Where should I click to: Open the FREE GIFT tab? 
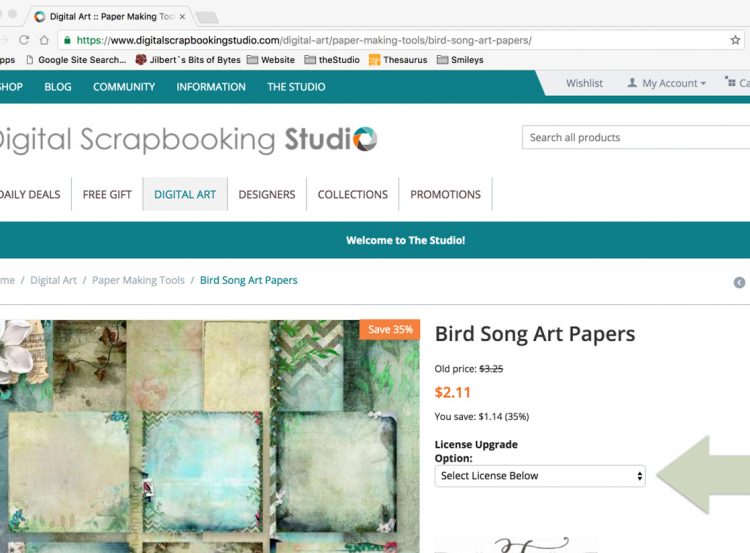coord(107,194)
